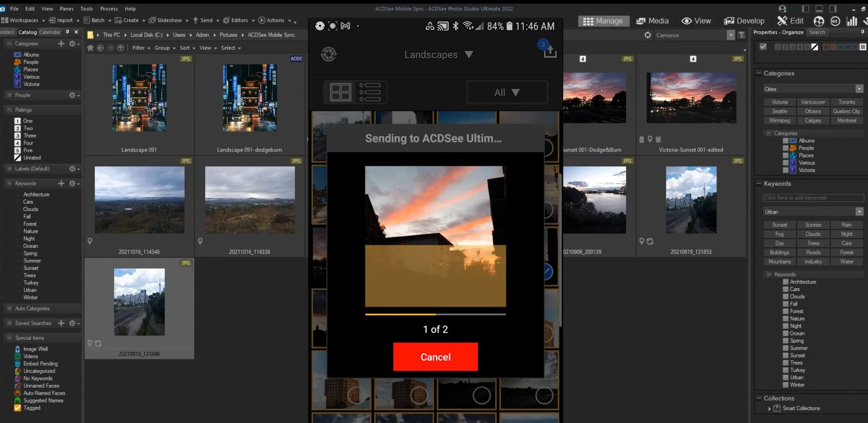Open the Tools menu
Image resolution: width=868 pixels, height=423 pixels.
(x=86, y=8)
